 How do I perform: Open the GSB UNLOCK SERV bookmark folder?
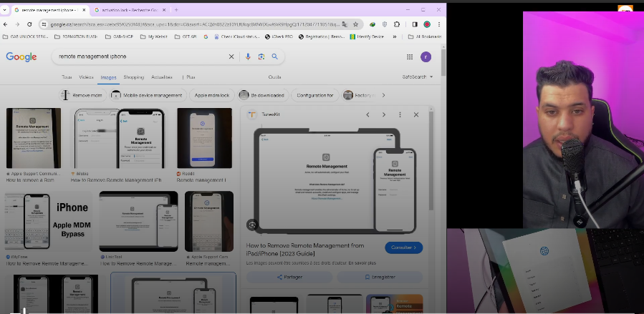[26, 36]
